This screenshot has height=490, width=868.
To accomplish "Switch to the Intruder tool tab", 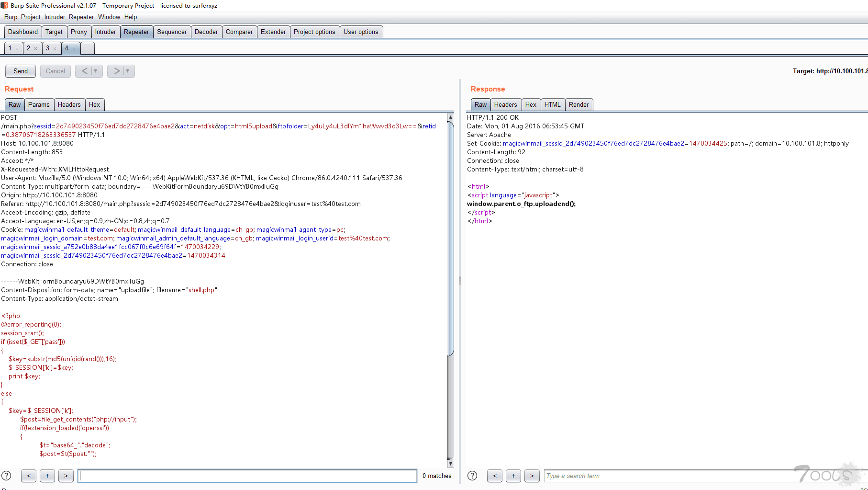I will (x=105, y=32).
